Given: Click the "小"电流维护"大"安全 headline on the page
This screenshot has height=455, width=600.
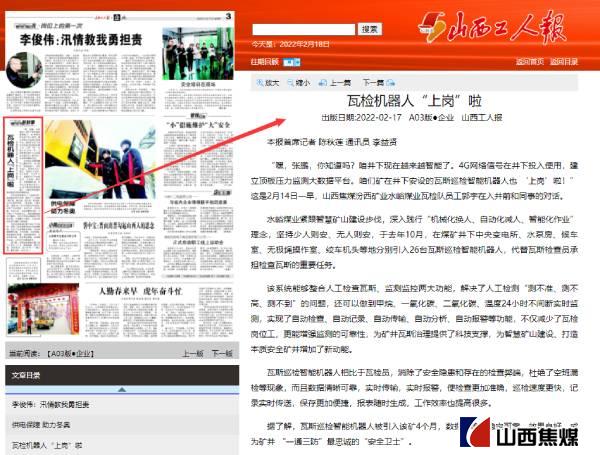Looking at the screenshot, I should tap(198, 125).
